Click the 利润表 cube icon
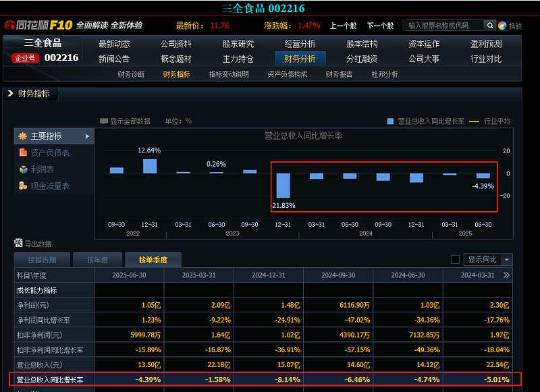 click(23, 169)
